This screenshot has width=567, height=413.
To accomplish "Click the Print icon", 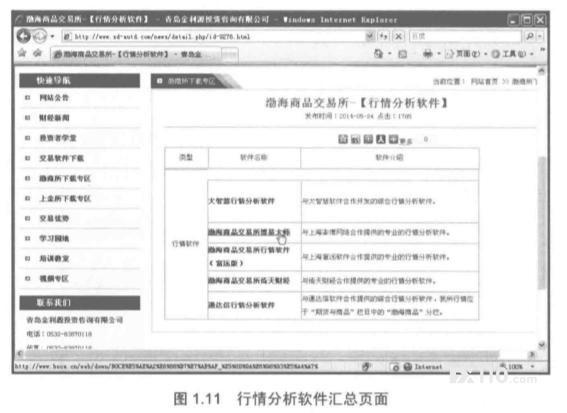I will click(x=428, y=54).
